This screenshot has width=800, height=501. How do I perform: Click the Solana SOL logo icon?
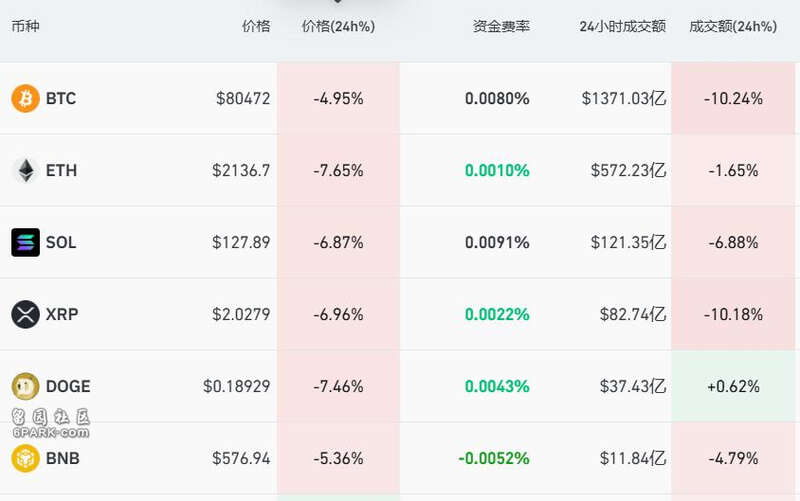[26, 242]
